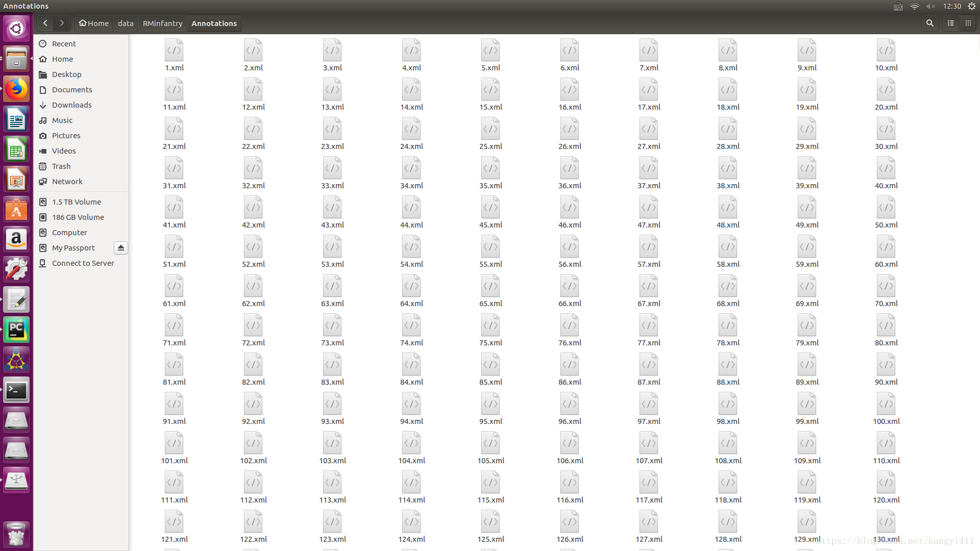This screenshot has width=980, height=551.
Task: Select file 78.xml
Action: pos(728,330)
